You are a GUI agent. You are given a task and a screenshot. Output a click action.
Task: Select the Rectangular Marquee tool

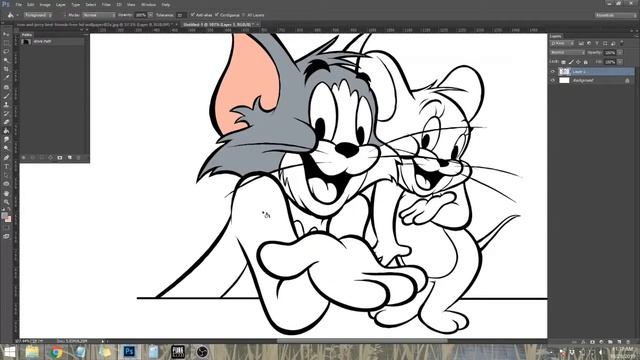point(6,43)
